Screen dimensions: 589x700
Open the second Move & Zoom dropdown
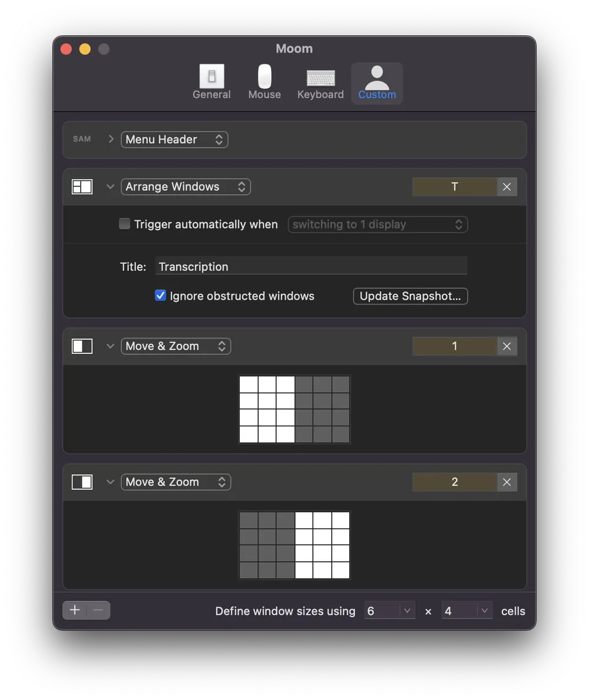tap(176, 482)
